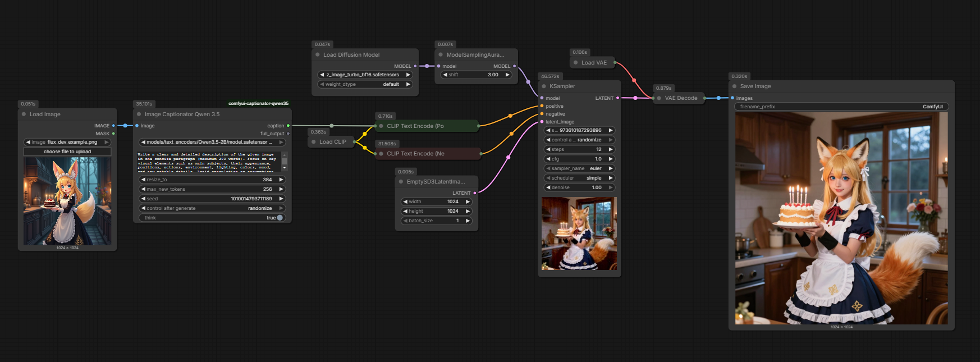Toggle the think switch in Captionator
Image resolution: width=980 pixels, height=362 pixels.
[x=280, y=218]
